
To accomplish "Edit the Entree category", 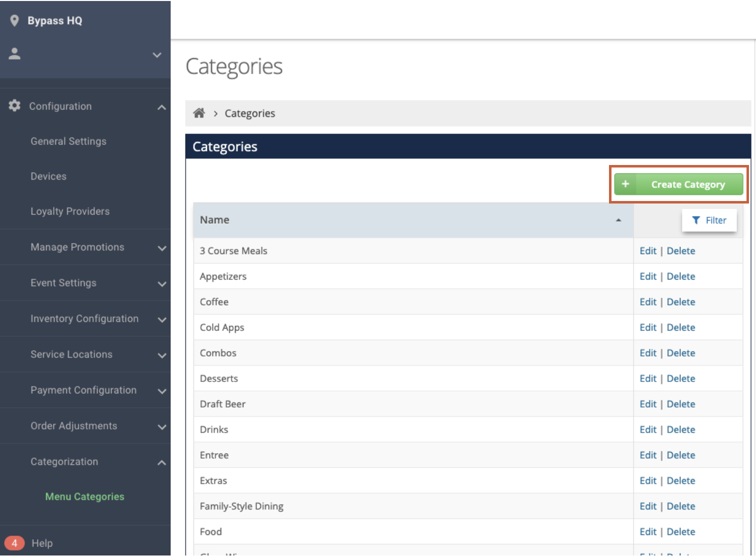I will (x=648, y=454).
